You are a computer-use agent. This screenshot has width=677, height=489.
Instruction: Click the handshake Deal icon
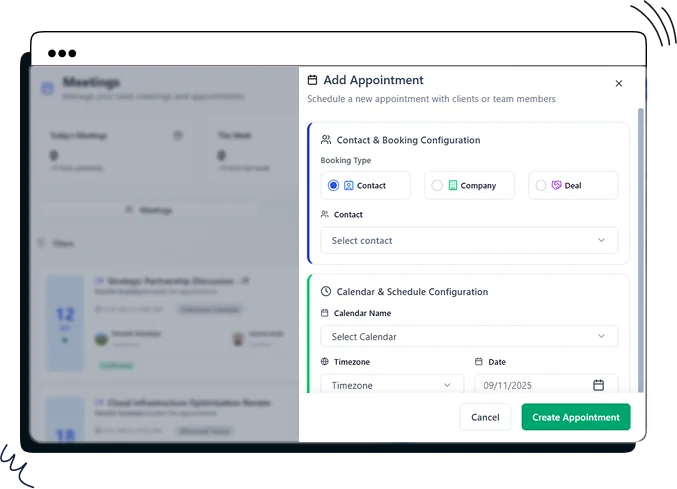556,185
